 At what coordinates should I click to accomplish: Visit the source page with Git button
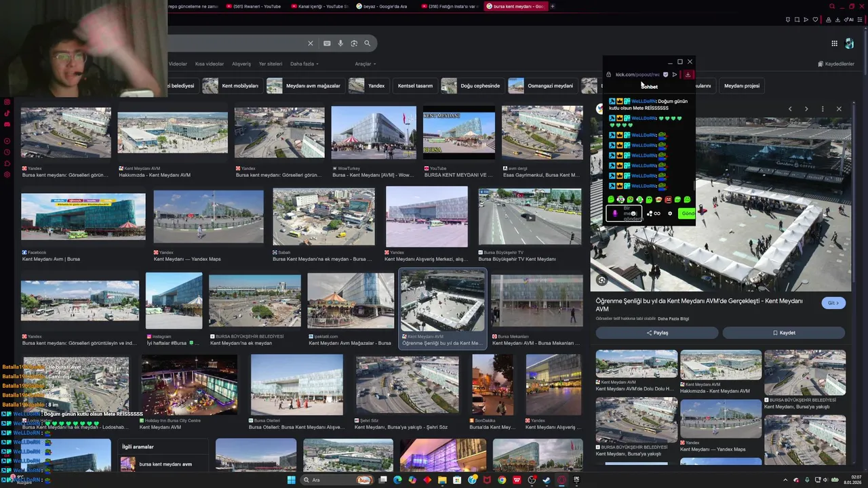click(833, 303)
